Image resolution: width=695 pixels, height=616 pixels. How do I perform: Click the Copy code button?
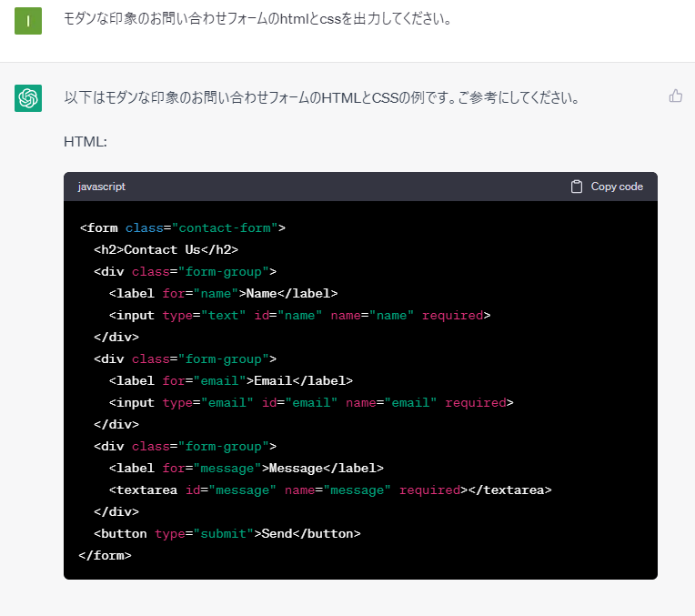(x=607, y=187)
